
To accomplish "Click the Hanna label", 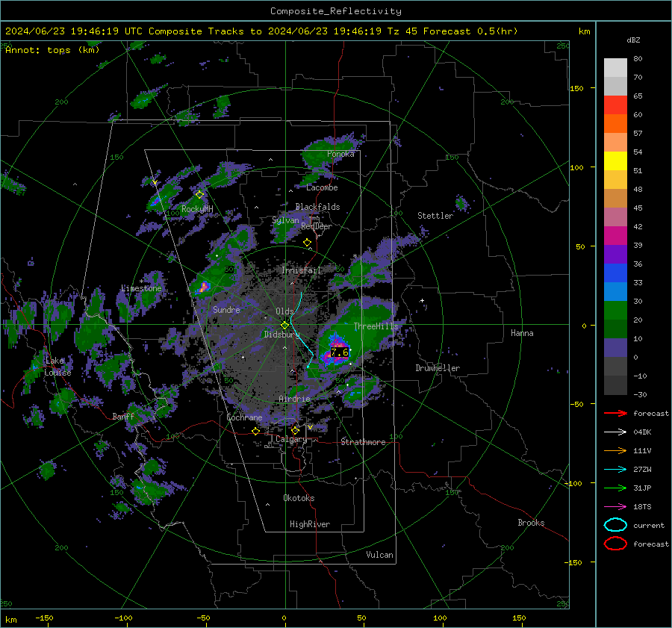I will (522, 333).
